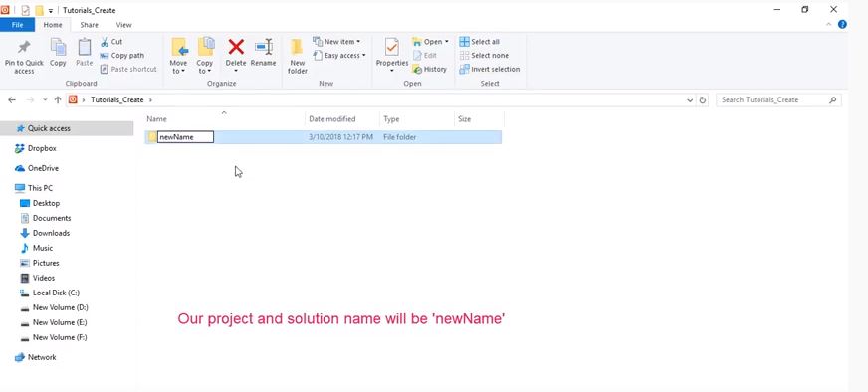868x392 pixels.
Task: Click the search magnifier icon
Action: (x=832, y=100)
